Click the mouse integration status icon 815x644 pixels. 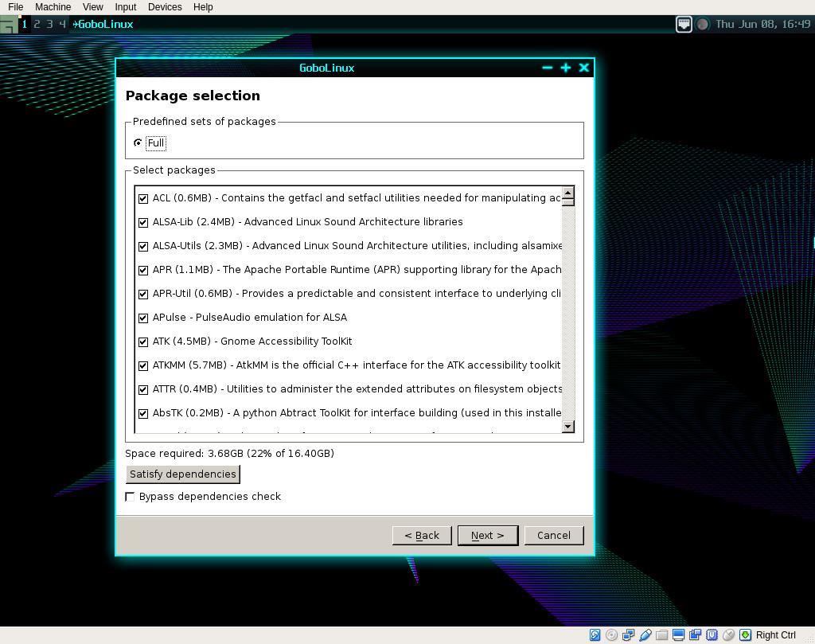[x=728, y=634]
